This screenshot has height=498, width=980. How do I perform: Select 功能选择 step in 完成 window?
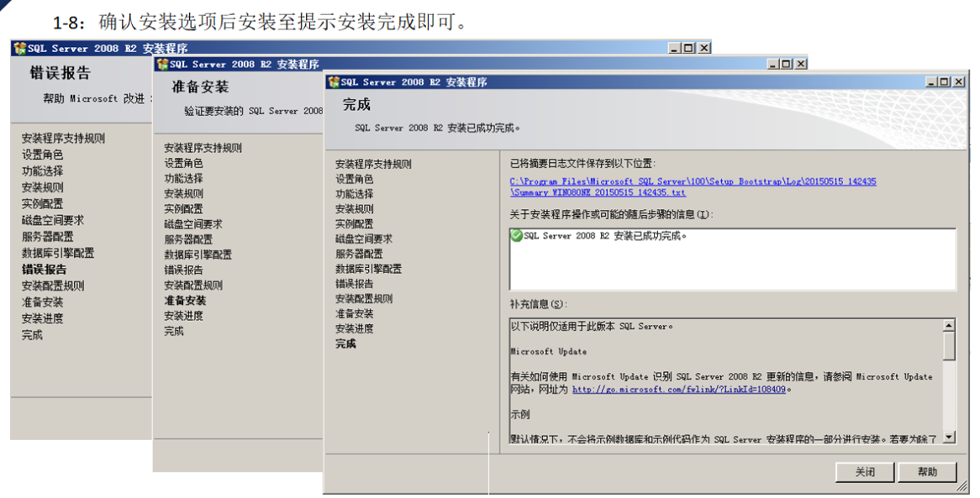tap(355, 194)
